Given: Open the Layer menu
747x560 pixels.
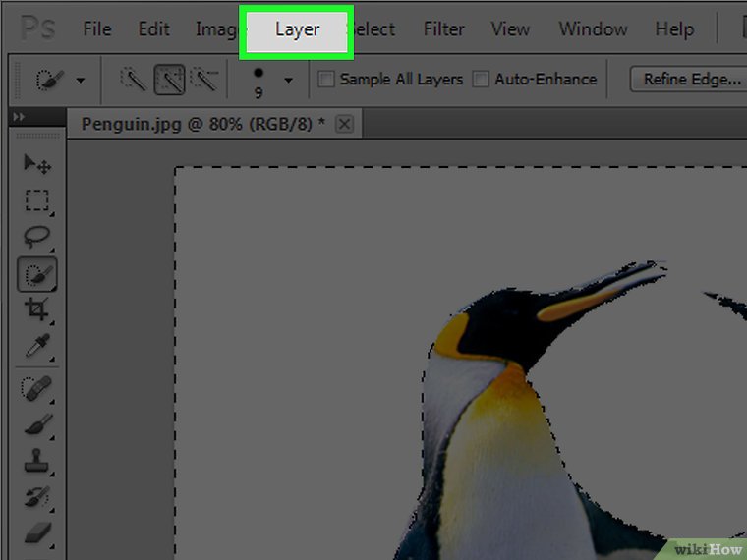Looking at the screenshot, I should tap(296, 31).
